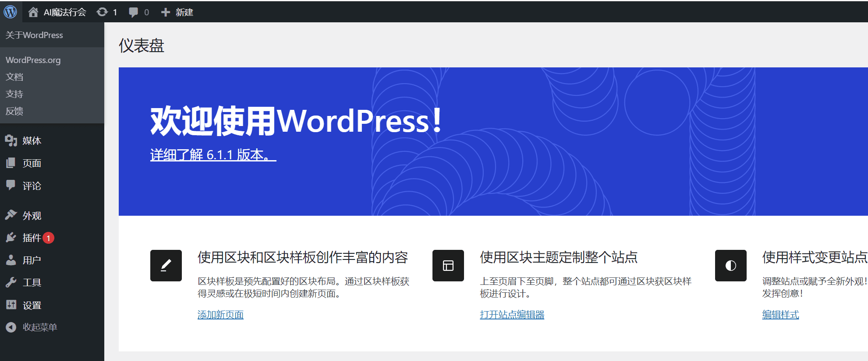Click heading 使用区块和区块样板创作丰富的内容
Viewport: 868px width, 361px height.
303,257
